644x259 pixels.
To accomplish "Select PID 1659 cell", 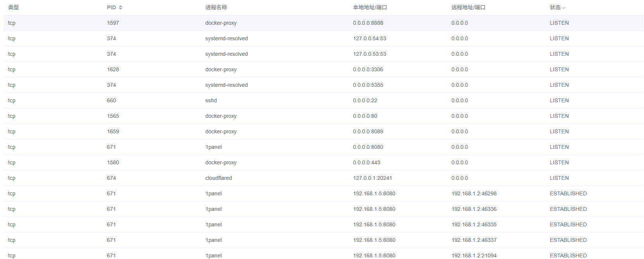I will click(113, 131).
